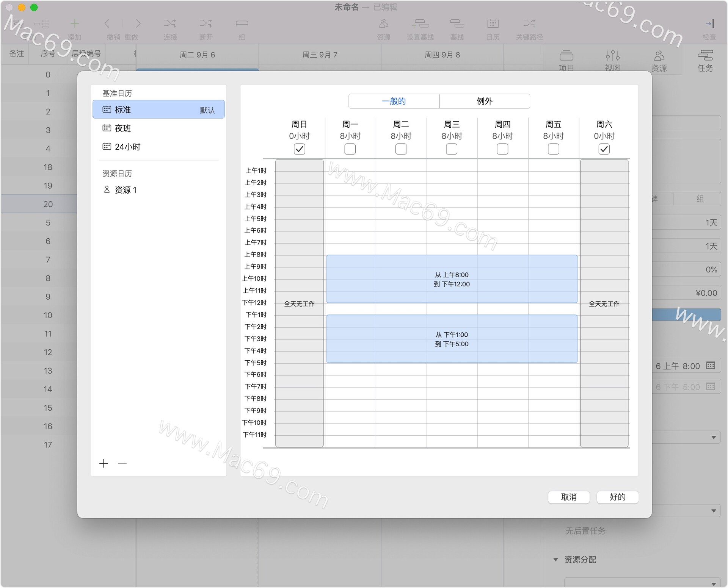This screenshot has width=728, height=588.
Task: Confirm with the OK (好的) button
Action: (x=617, y=497)
